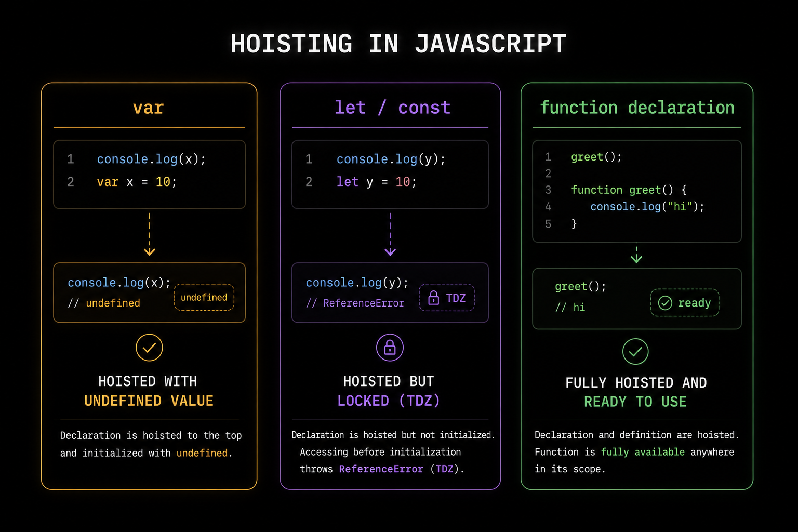Click text Accessing before initialization

[x=380, y=452]
